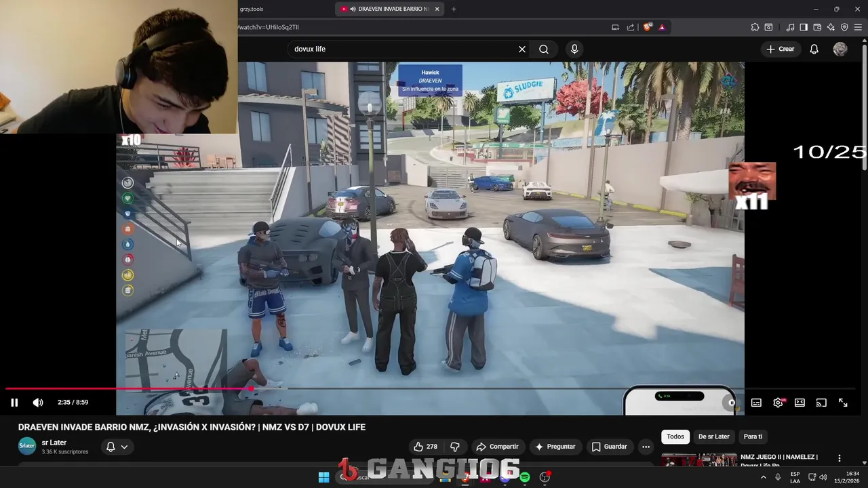Show hidden system tray icons chevron

(763, 477)
